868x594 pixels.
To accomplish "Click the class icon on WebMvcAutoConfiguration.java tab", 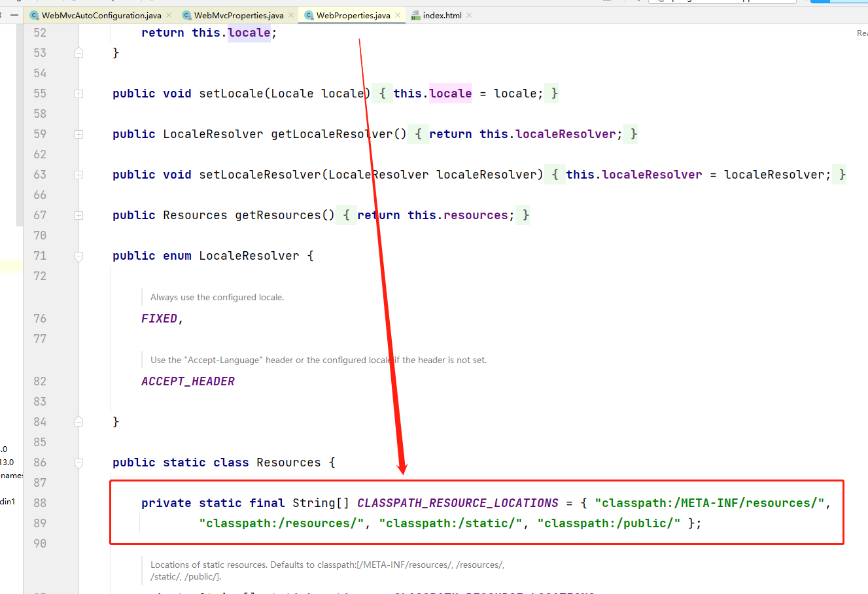I will [35, 15].
